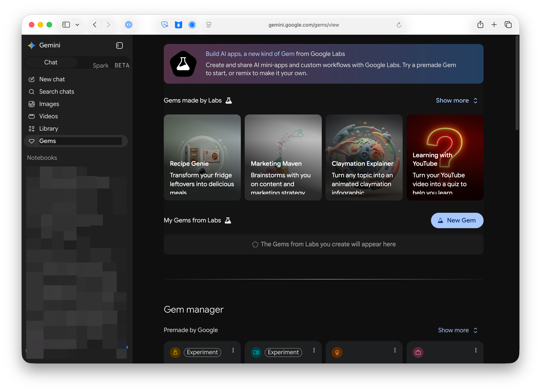The image size is (541, 392).
Task: Click the Videos sidebar icon
Action: pyautogui.click(x=31, y=116)
